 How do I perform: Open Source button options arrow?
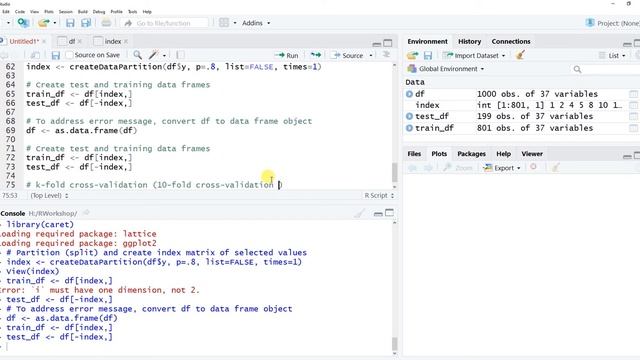tap(371, 55)
